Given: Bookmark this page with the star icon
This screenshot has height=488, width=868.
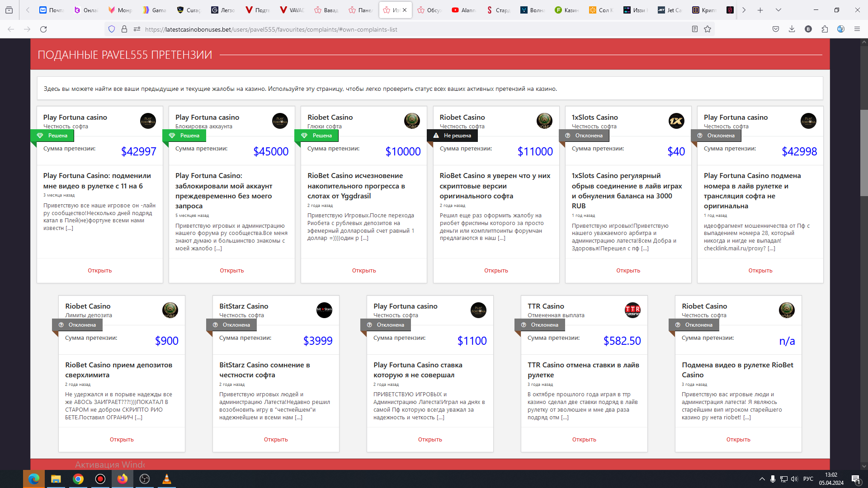Looking at the screenshot, I should tap(708, 29).
